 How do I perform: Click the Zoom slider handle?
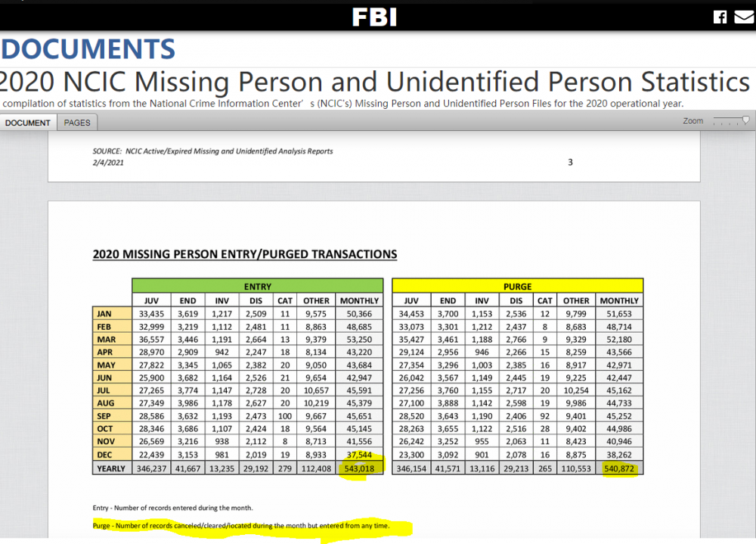745,120
